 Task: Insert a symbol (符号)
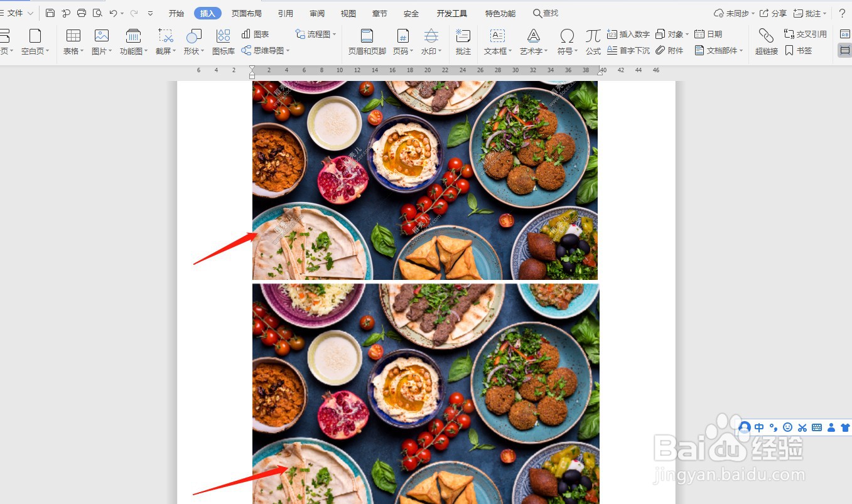point(567,42)
